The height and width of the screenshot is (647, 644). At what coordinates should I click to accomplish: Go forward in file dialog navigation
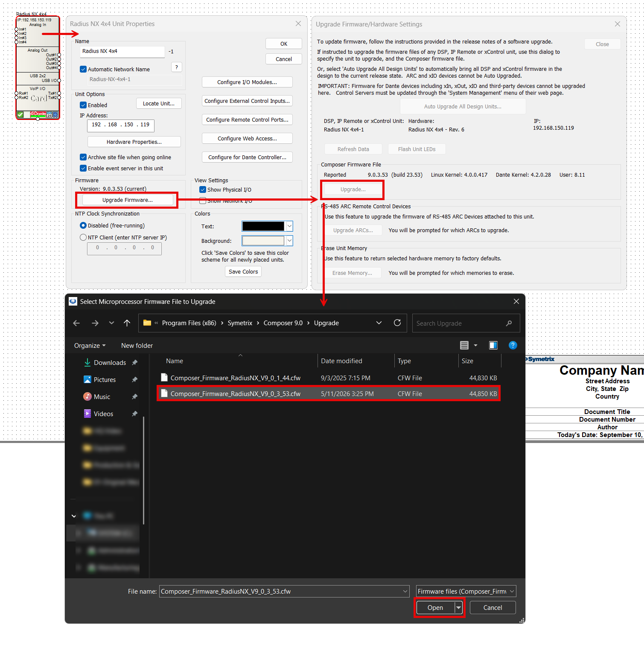coord(95,323)
